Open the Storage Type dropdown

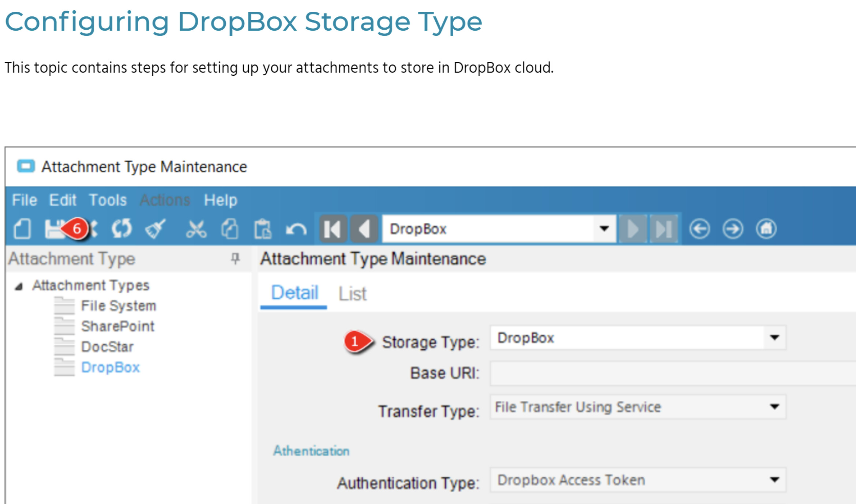tap(774, 338)
